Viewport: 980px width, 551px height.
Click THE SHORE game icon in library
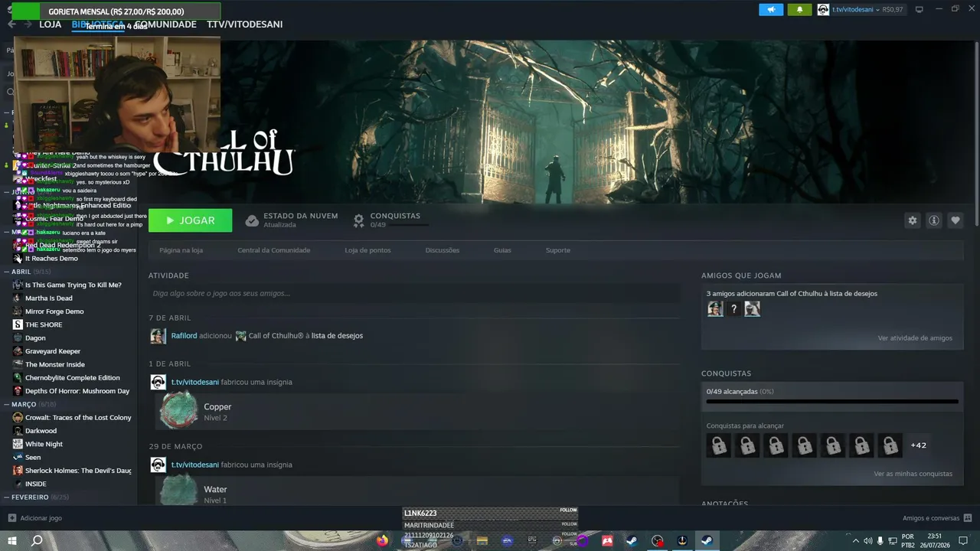(18, 324)
